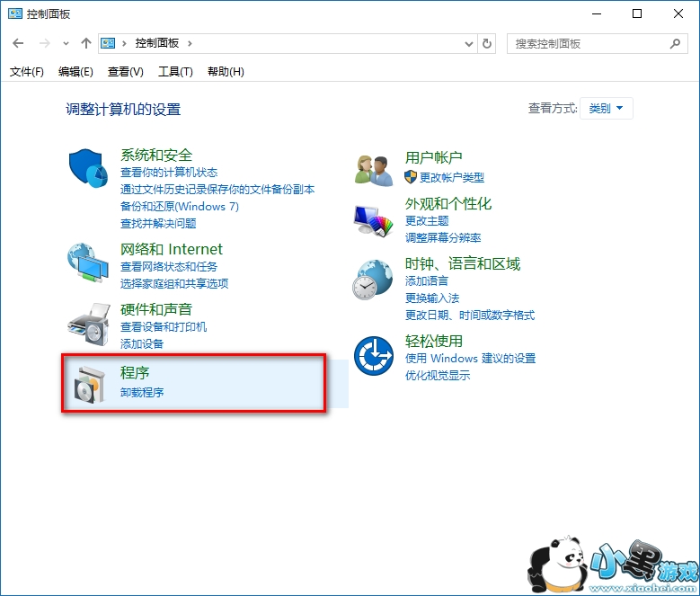Minimize the Control Panel window

(x=597, y=13)
